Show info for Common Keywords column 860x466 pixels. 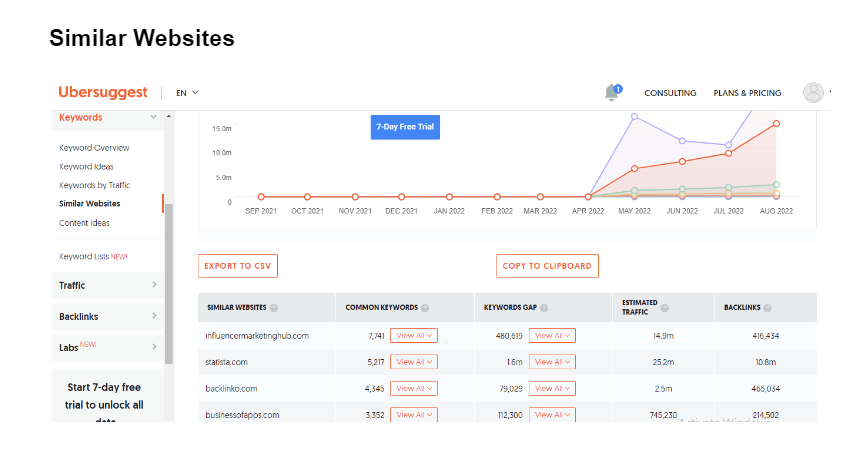(425, 308)
